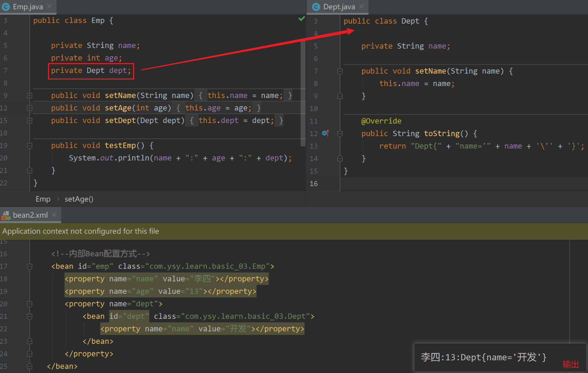Click the Emp breadcrumb item
This screenshot has width=588, height=373.
tap(43, 199)
